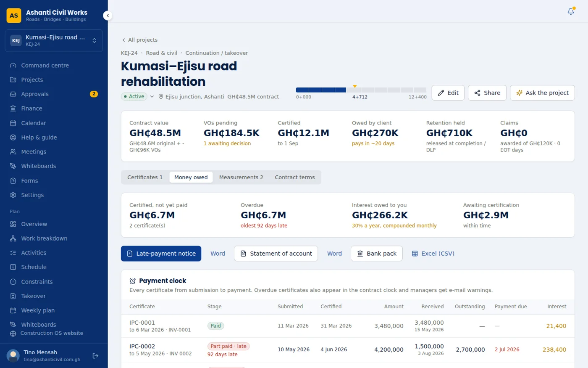Click the 4+712 chainage marker triangle
The width and height of the screenshot is (588, 368).
click(355, 86)
